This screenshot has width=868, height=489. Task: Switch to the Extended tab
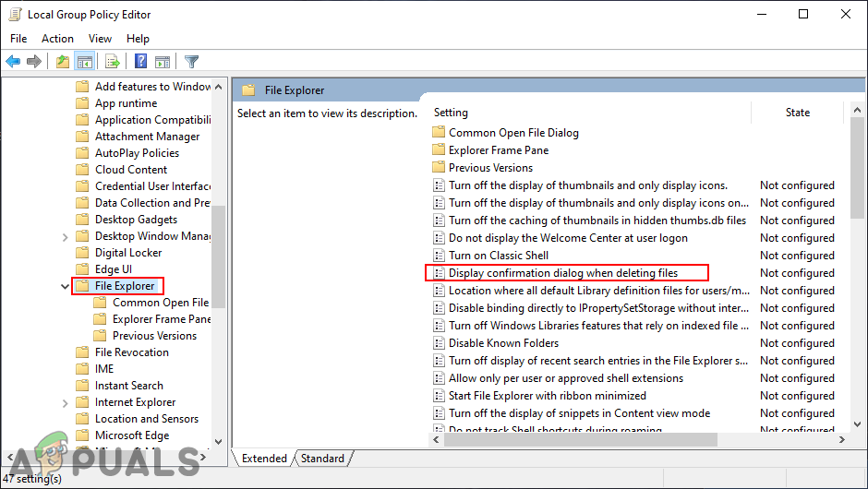[x=264, y=459]
